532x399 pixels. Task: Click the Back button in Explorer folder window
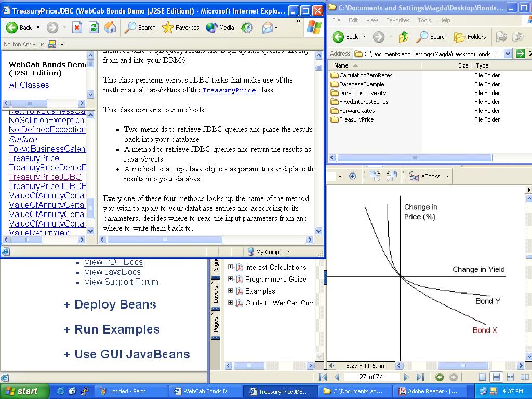coord(345,37)
